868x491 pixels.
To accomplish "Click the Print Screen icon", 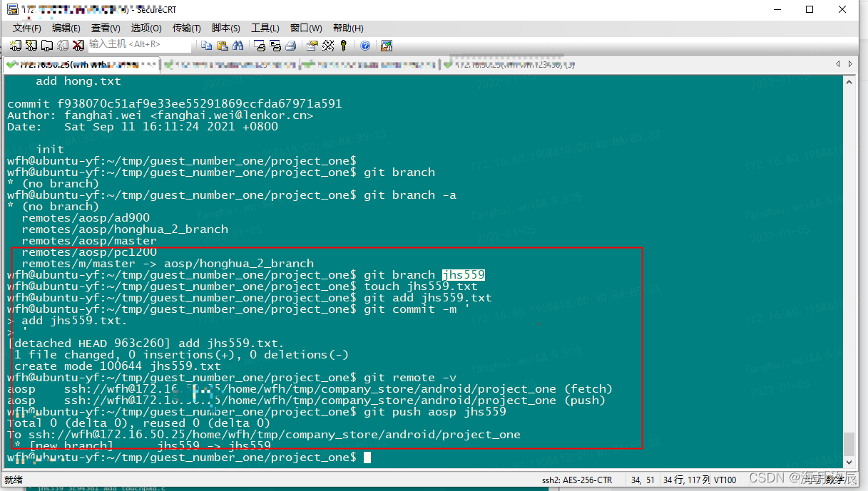I will pyautogui.click(x=260, y=46).
